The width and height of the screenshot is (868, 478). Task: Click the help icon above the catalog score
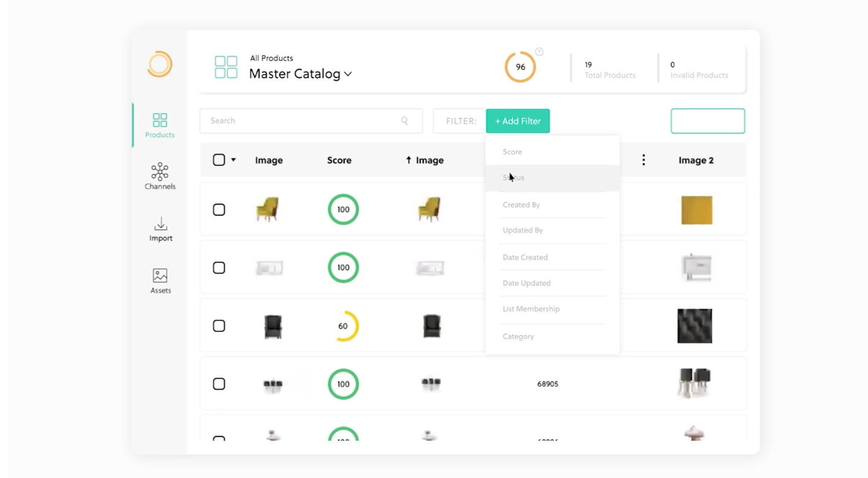[539, 52]
